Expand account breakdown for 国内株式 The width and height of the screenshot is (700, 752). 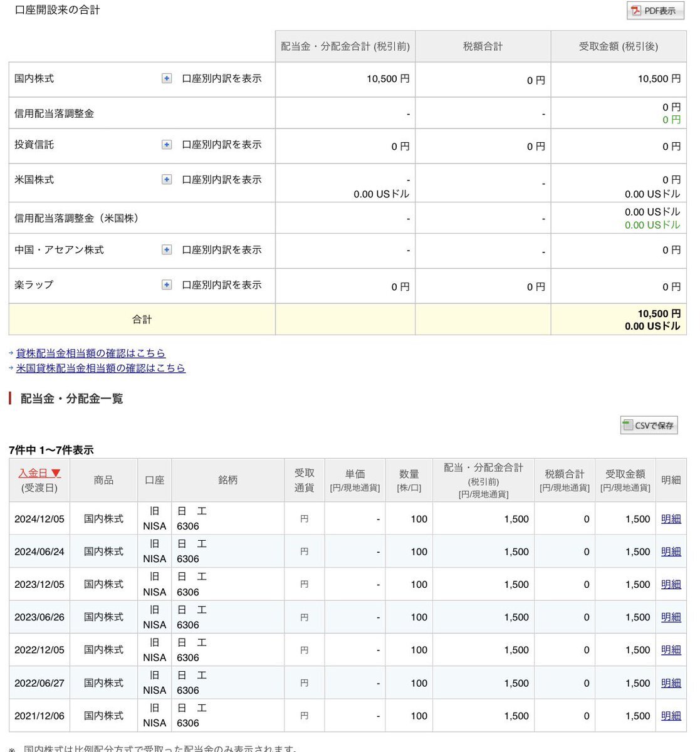167,78
